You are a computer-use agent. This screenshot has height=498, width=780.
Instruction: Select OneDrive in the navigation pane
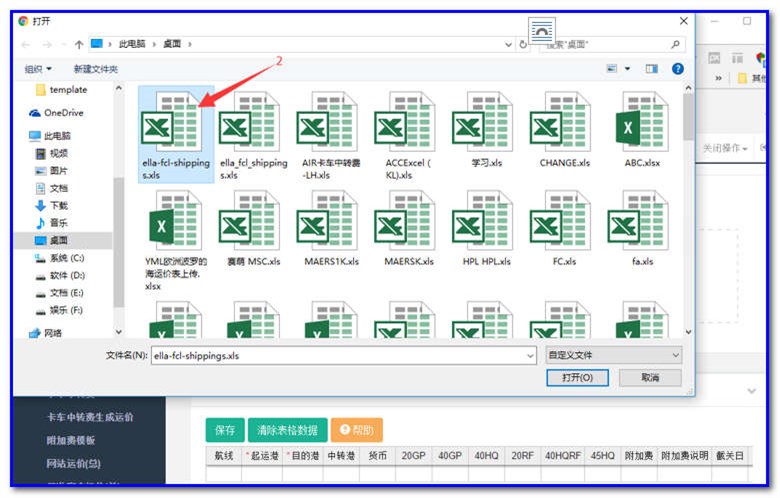click(62, 113)
